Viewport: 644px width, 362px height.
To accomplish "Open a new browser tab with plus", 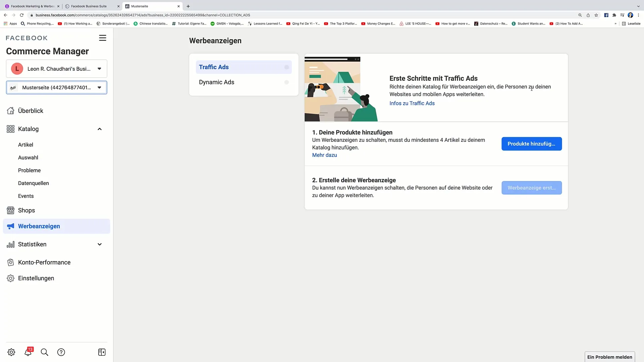I will pyautogui.click(x=188, y=6).
